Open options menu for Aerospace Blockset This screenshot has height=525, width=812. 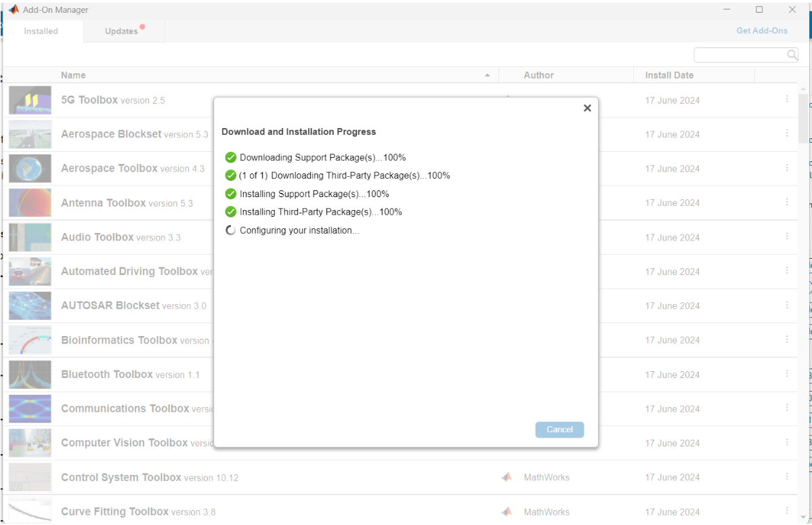click(787, 133)
